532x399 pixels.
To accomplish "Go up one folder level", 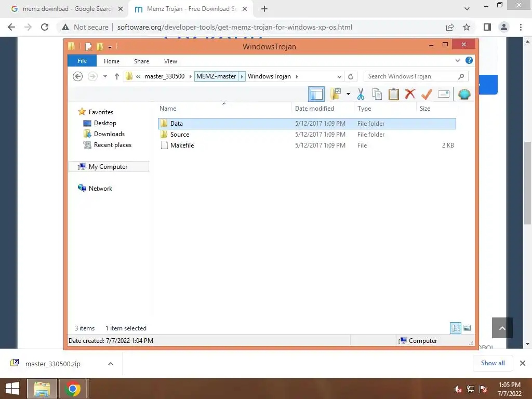I will 117,76.
